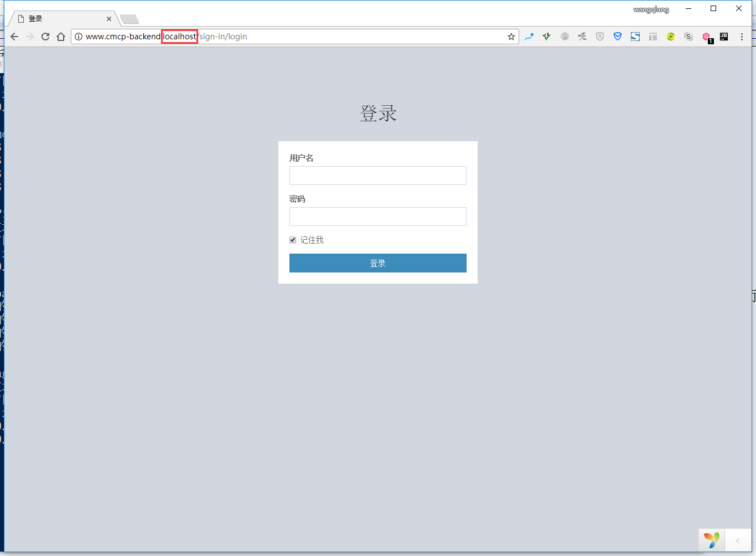756x556 pixels.
Task: Click the wangqiang profile button
Action: 651,9
